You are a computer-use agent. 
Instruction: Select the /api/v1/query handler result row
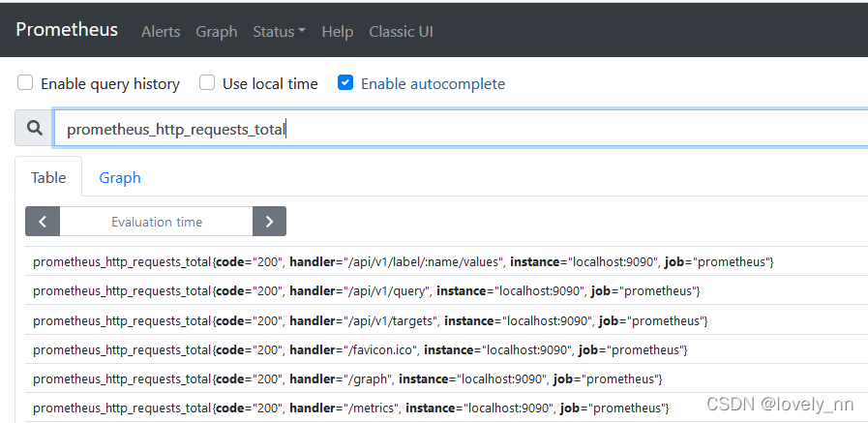coord(446,290)
